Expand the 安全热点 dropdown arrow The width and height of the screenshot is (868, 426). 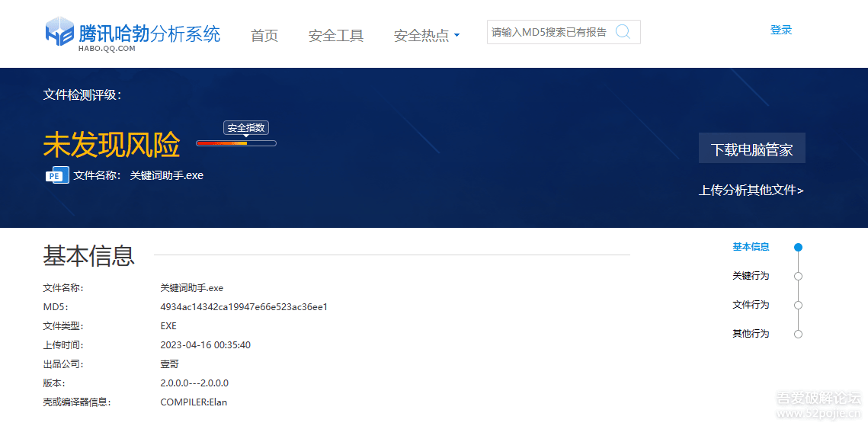456,36
